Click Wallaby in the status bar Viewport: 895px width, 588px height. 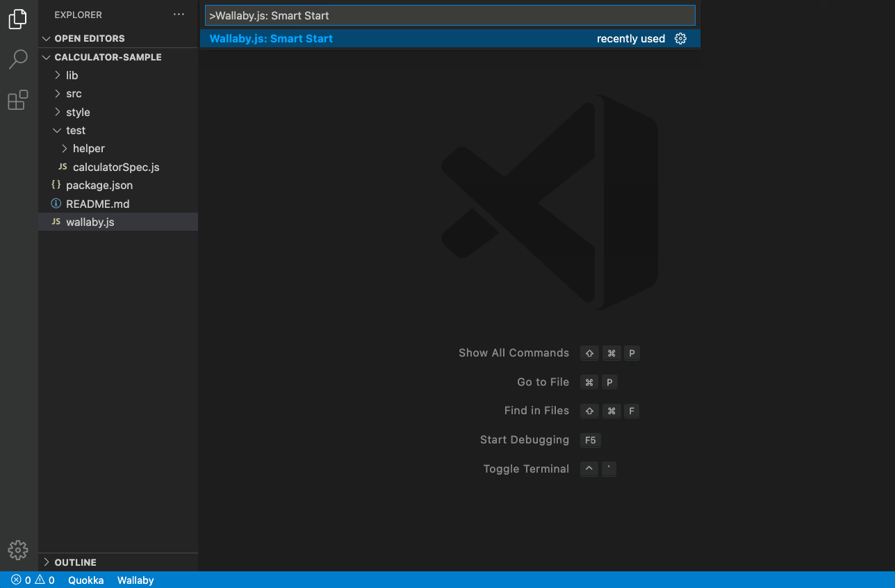136,580
